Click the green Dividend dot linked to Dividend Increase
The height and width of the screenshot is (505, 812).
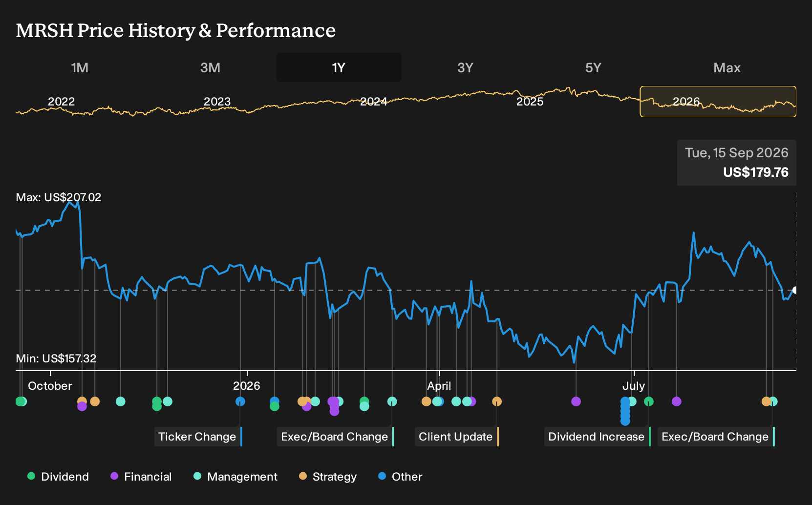pos(649,401)
